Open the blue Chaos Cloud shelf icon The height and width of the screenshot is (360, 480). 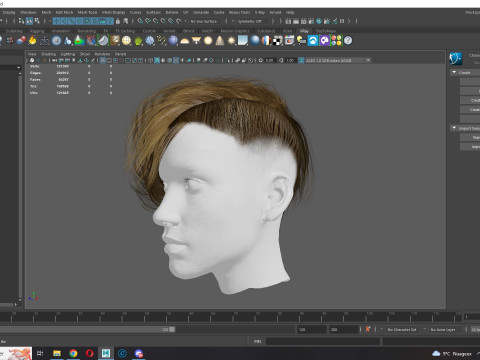tap(313, 41)
